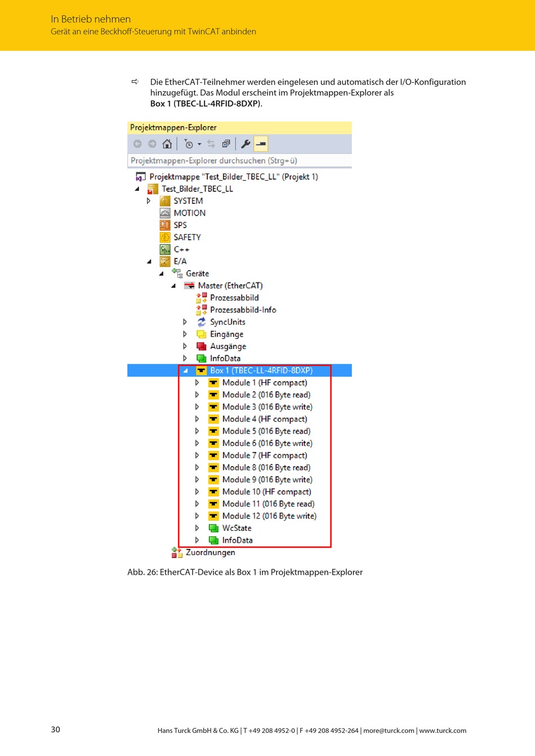Click the Projektmappe solution icon

click(141, 177)
